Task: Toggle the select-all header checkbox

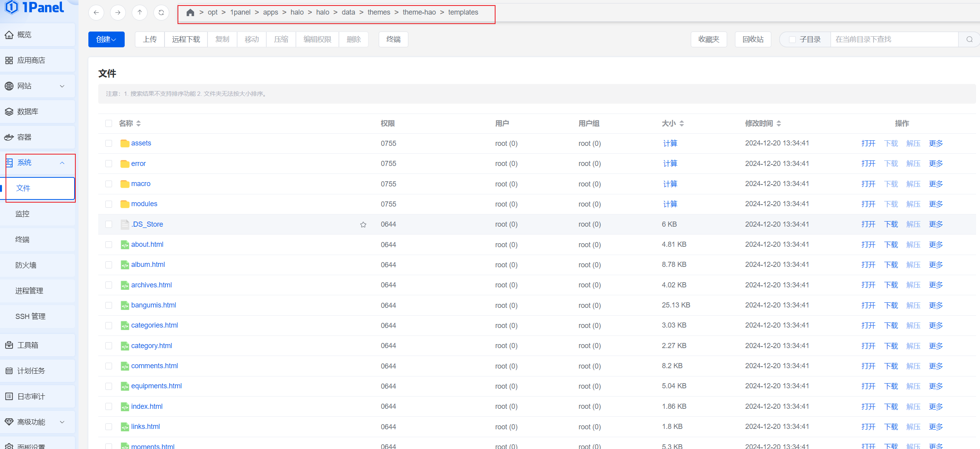Action: (108, 123)
